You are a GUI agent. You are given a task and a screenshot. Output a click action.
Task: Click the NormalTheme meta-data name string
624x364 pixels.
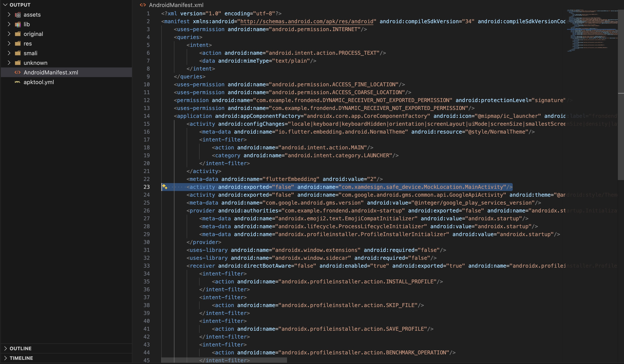click(x=342, y=132)
